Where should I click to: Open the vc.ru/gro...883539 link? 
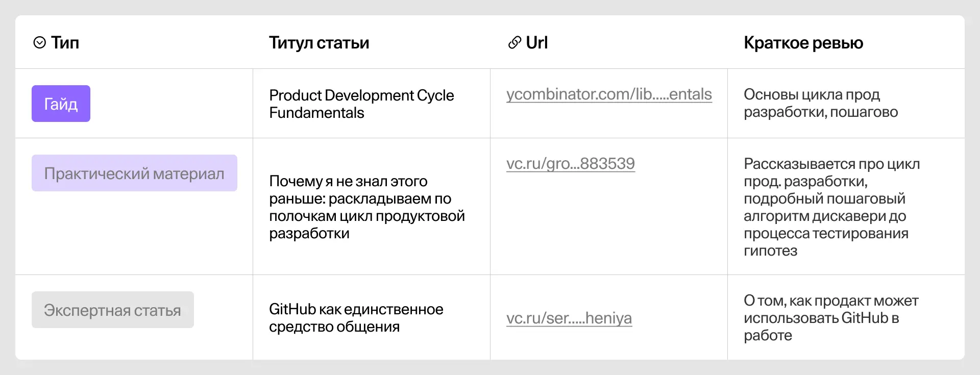570,164
